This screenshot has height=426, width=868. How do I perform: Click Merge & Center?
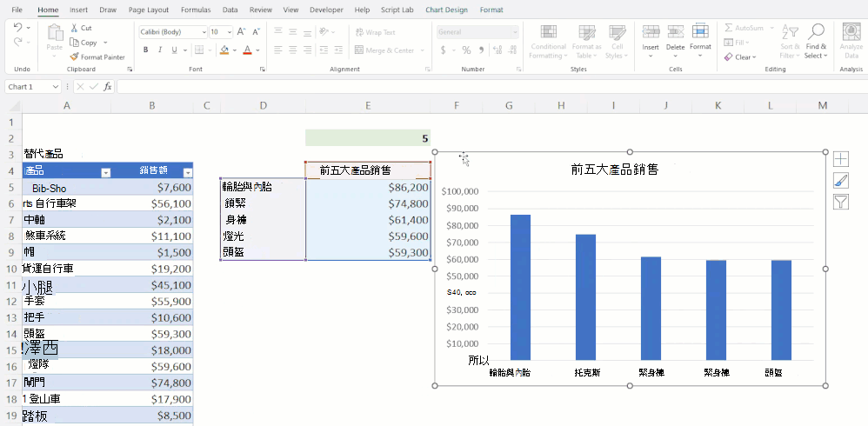(x=384, y=50)
